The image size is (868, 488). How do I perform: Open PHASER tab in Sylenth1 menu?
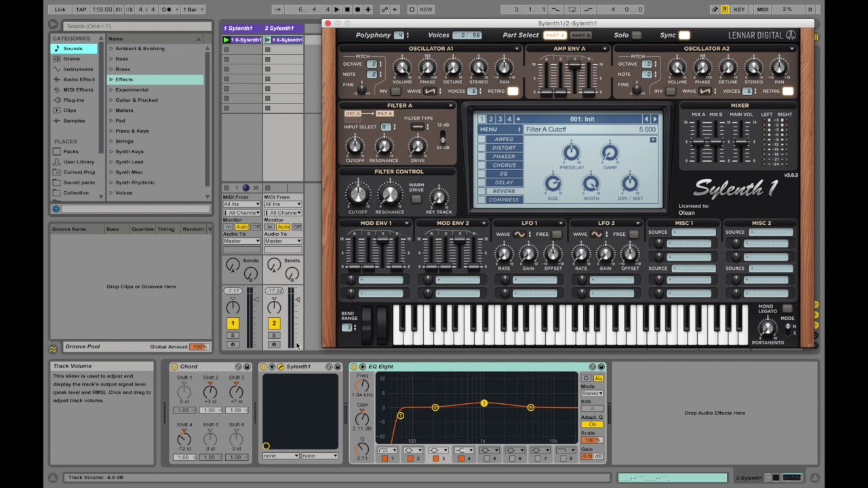coord(504,157)
